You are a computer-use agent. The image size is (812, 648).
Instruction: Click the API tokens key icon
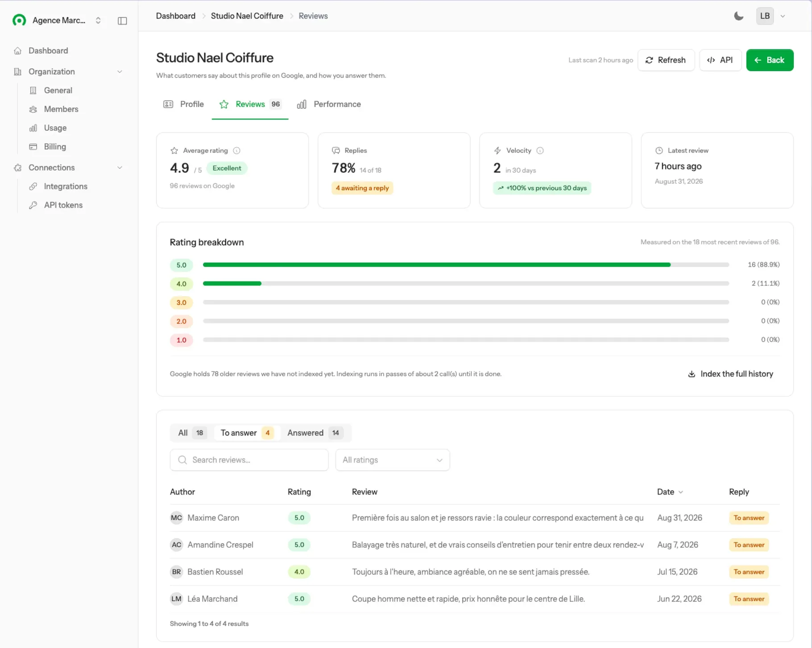click(33, 205)
